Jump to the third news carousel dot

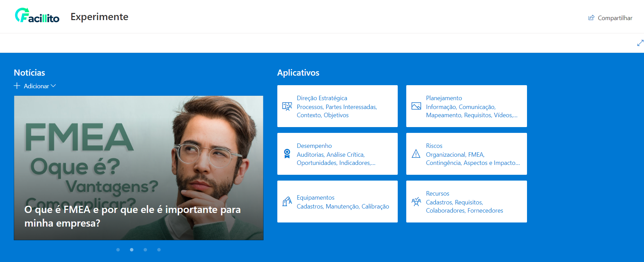(x=145, y=250)
